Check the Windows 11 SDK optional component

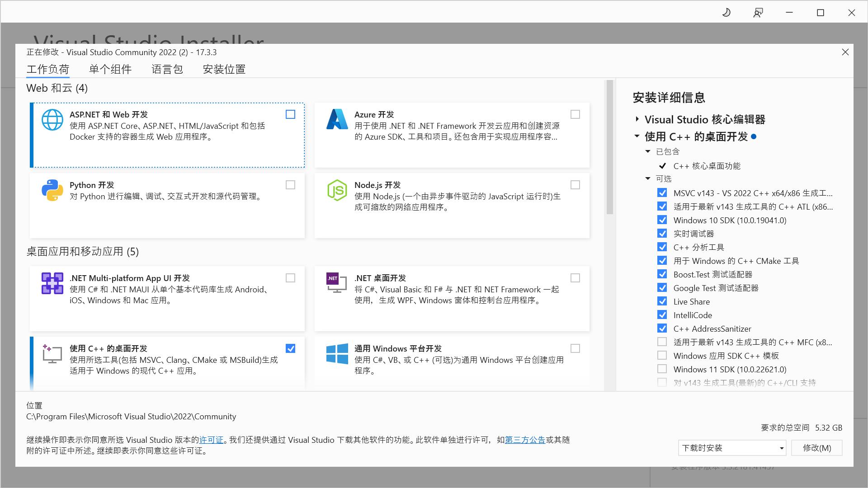(662, 369)
